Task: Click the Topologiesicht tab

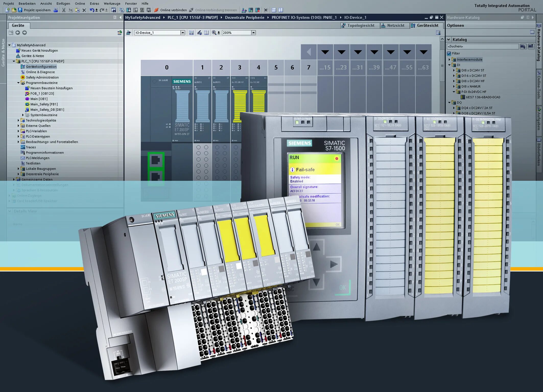Action: (x=360, y=26)
